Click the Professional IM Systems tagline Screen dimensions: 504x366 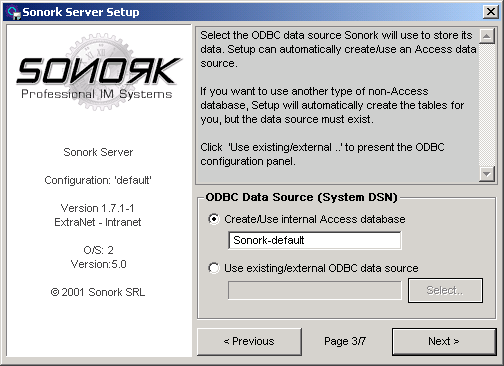(97, 94)
